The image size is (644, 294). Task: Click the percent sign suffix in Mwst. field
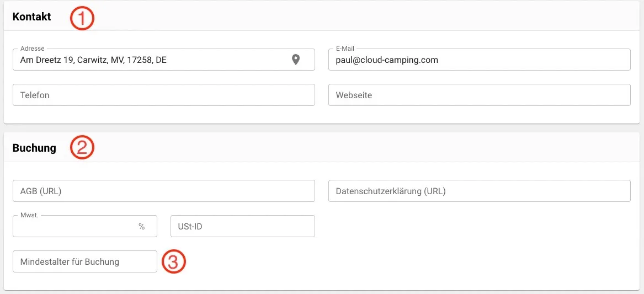tap(142, 227)
